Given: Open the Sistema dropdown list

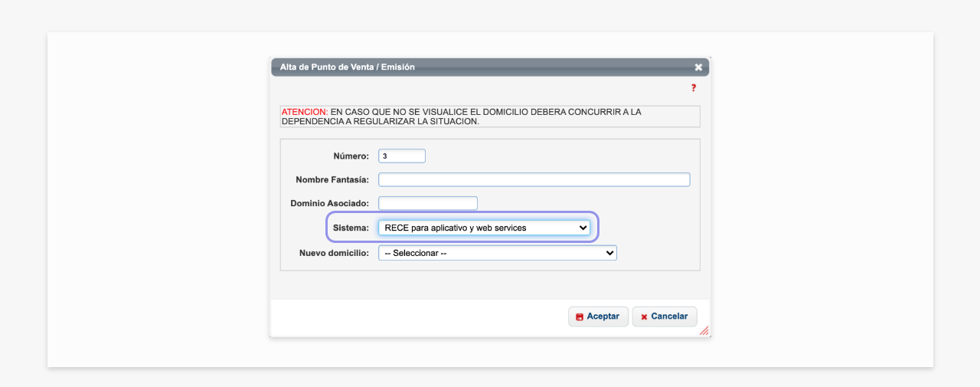Looking at the screenshot, I should (x=484, y=228).
